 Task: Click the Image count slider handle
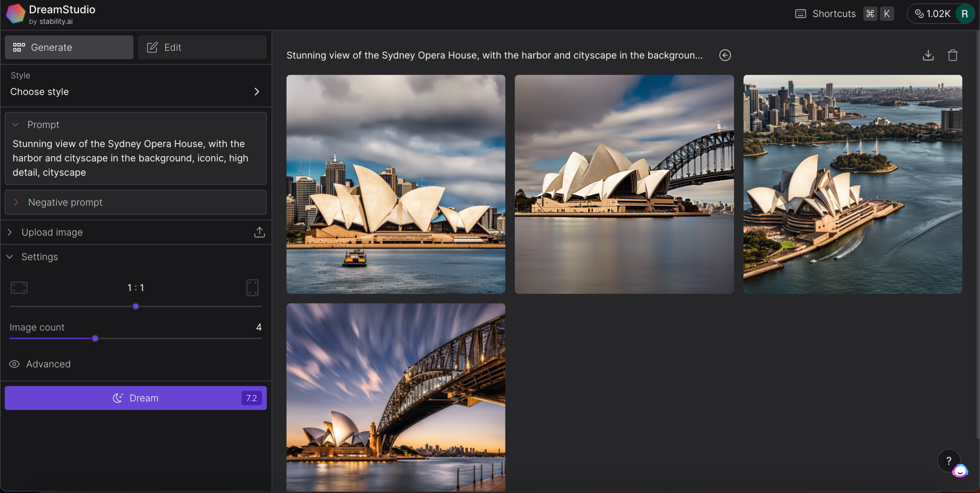tap(95, 339)
